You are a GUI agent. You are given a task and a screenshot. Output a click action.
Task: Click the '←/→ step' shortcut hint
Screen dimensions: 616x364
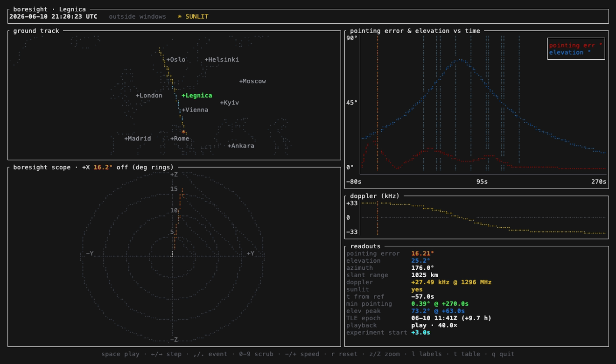167,354
